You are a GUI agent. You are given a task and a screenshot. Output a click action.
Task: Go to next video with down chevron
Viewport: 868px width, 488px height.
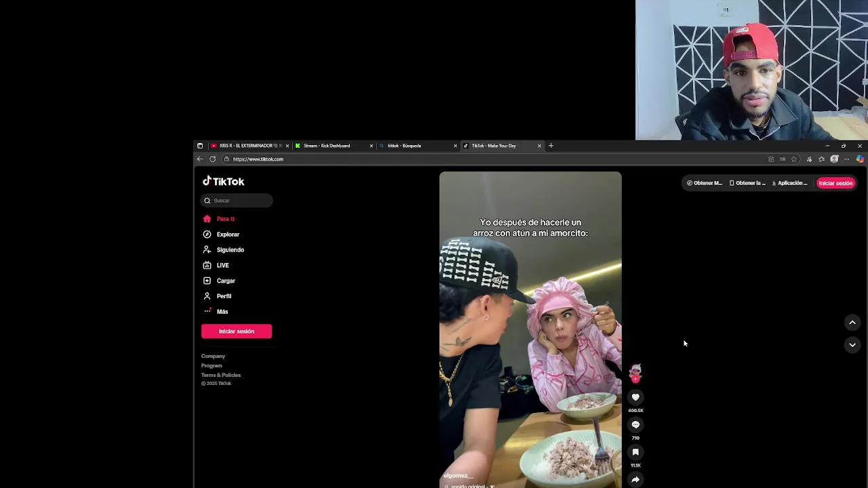point(852,345)
